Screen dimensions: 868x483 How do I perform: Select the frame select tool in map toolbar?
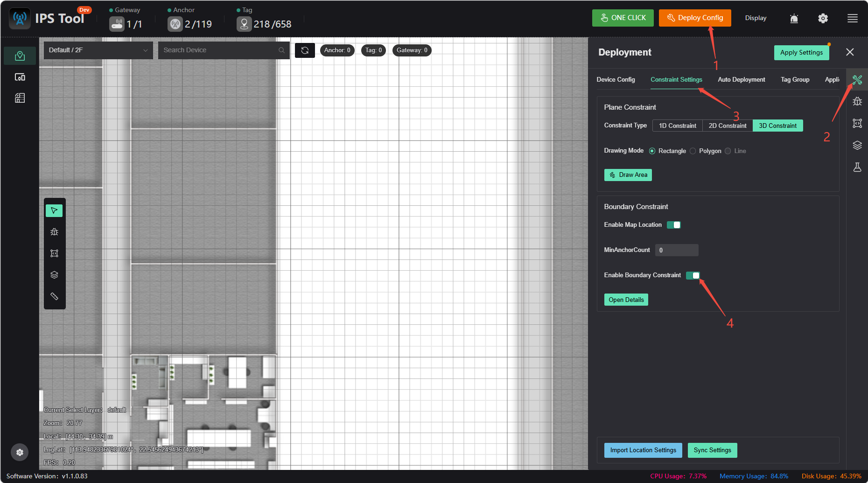click(54, 253)
